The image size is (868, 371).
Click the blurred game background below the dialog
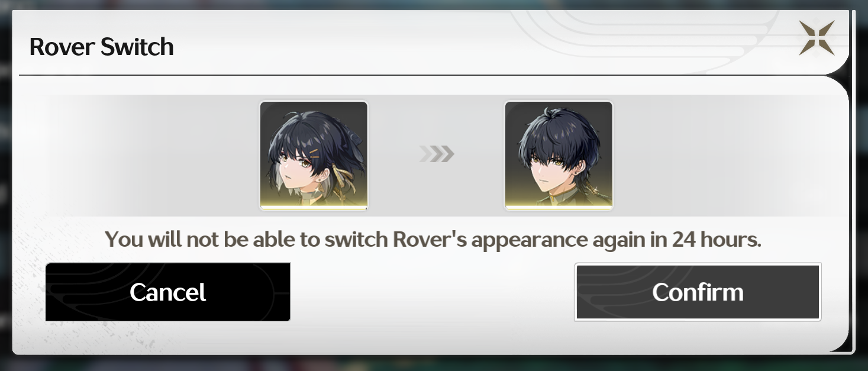[x=434, y=363]
